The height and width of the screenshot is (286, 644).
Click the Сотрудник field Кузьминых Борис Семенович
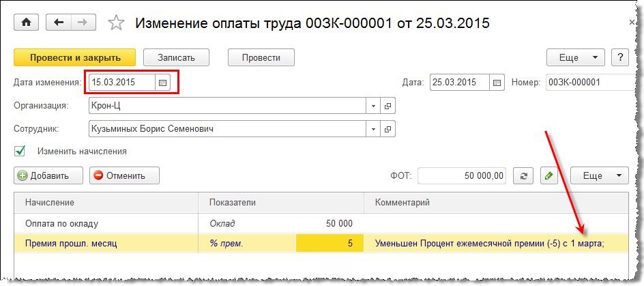click(x=228, y=128)
